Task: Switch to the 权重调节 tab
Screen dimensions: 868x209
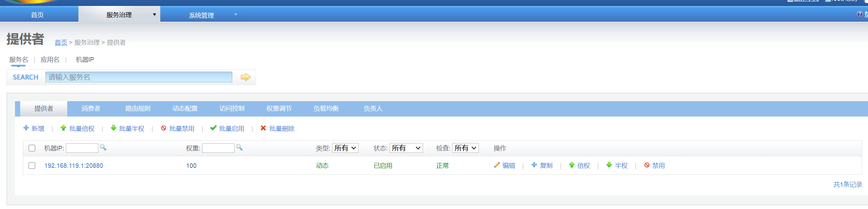Action: 279,109
